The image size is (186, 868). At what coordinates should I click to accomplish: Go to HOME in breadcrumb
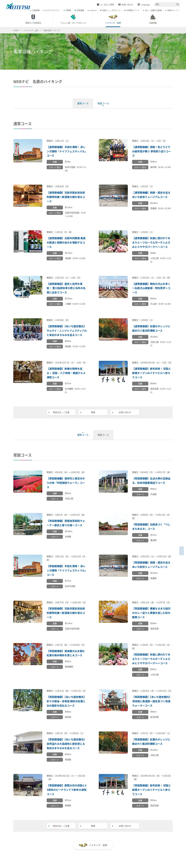coord(16,30)
